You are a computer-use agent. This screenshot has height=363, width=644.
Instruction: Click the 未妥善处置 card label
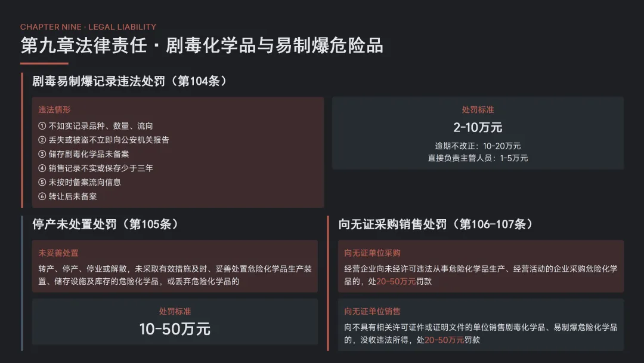[58, 253]
